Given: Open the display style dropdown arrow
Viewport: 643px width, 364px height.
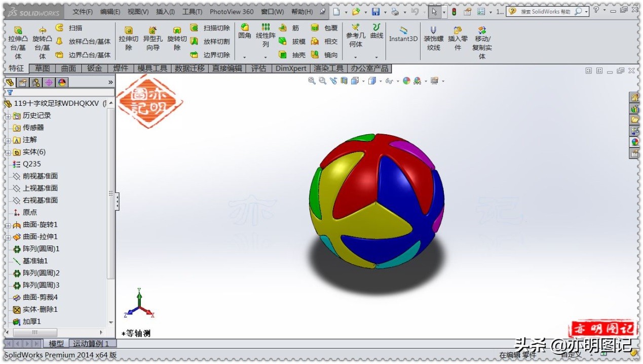Looking at the screenshot, I should tap(381, 80).
